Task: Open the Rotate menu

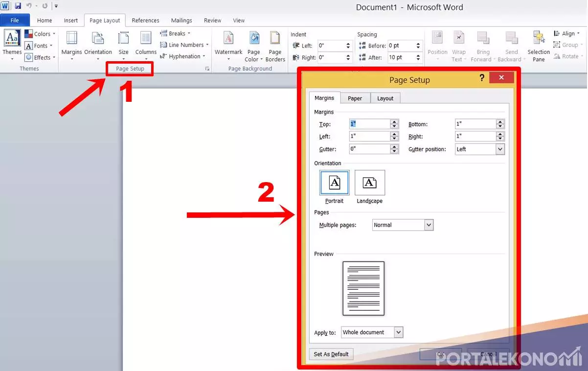Action: 567,56
